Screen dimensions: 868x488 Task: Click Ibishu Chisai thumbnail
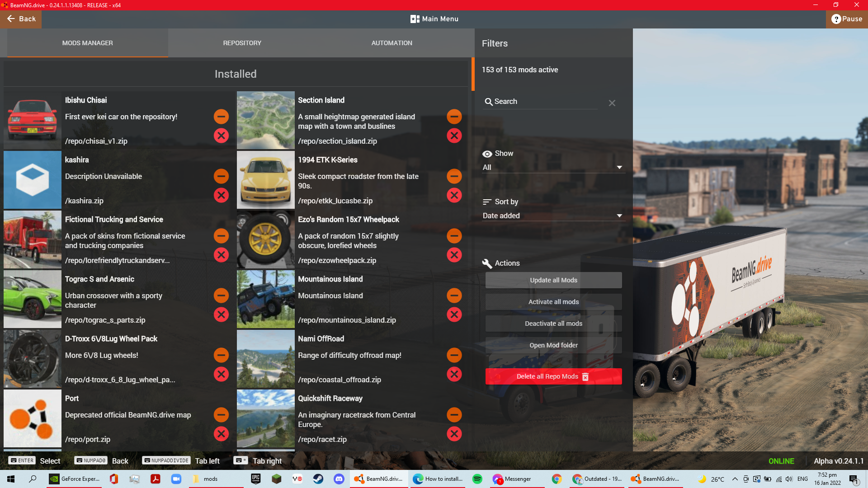33,120
